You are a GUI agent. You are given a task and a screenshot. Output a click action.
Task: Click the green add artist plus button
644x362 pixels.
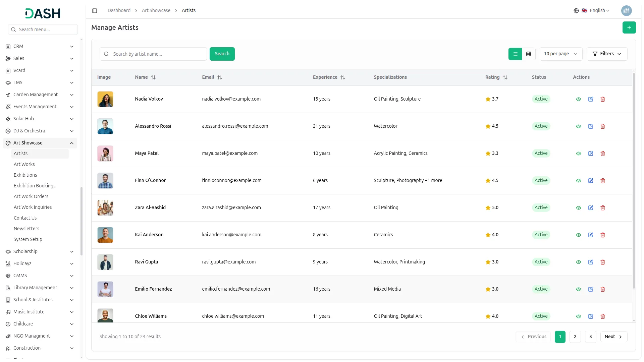tap(629, 27)
